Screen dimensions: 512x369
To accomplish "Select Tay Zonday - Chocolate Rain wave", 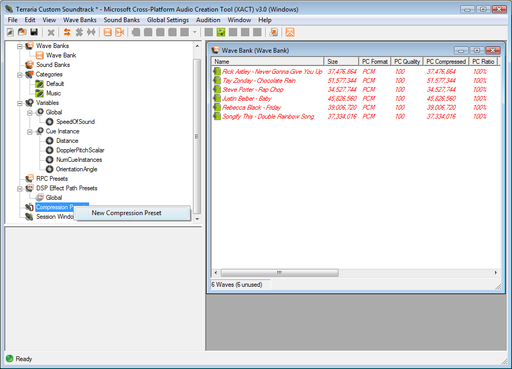I will (259, 80).
